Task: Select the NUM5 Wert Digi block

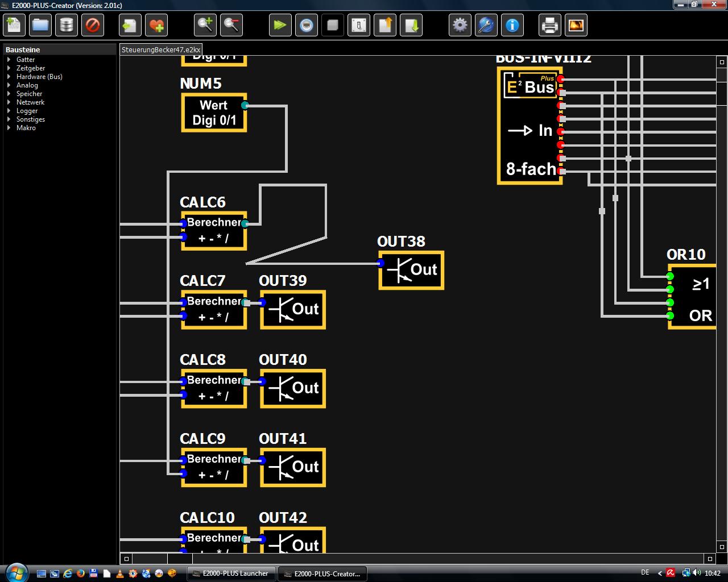Action: coord(214,113)
